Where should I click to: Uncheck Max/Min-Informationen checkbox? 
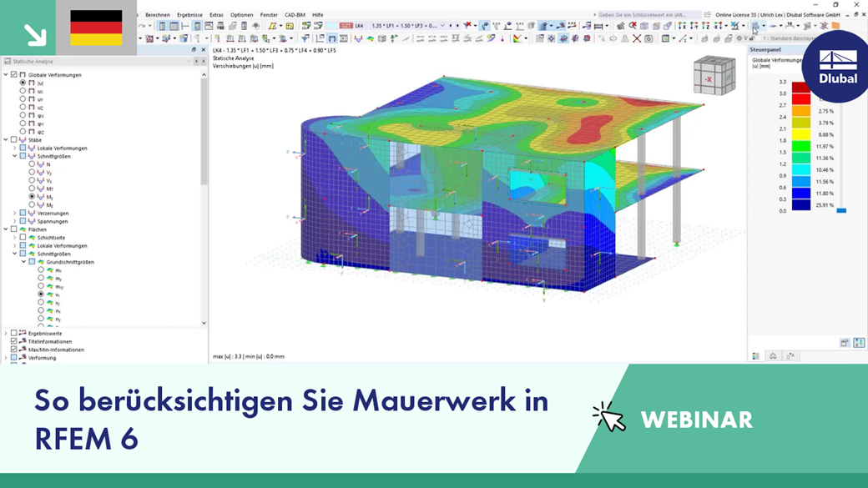click(14, 350)
